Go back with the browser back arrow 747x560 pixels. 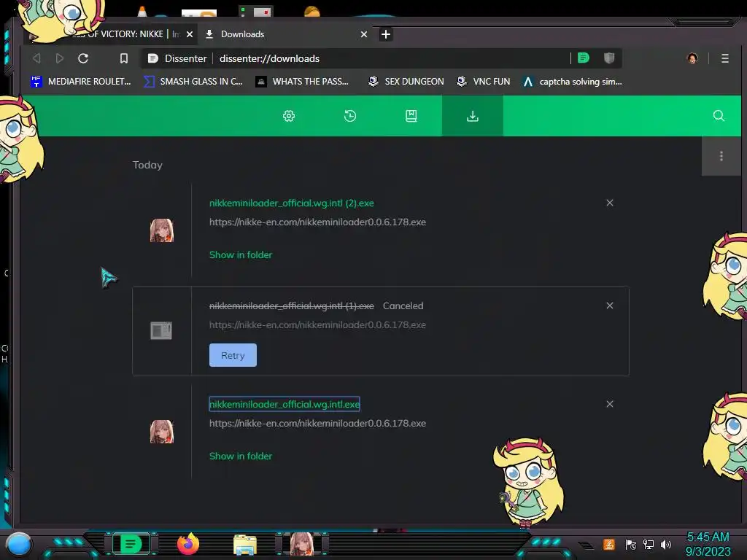36,58
